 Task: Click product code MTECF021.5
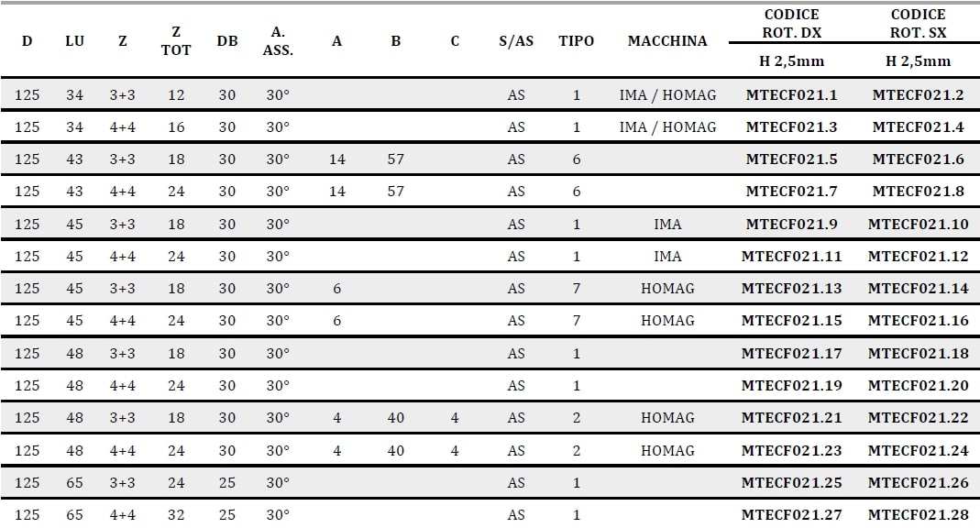(791, 159)
